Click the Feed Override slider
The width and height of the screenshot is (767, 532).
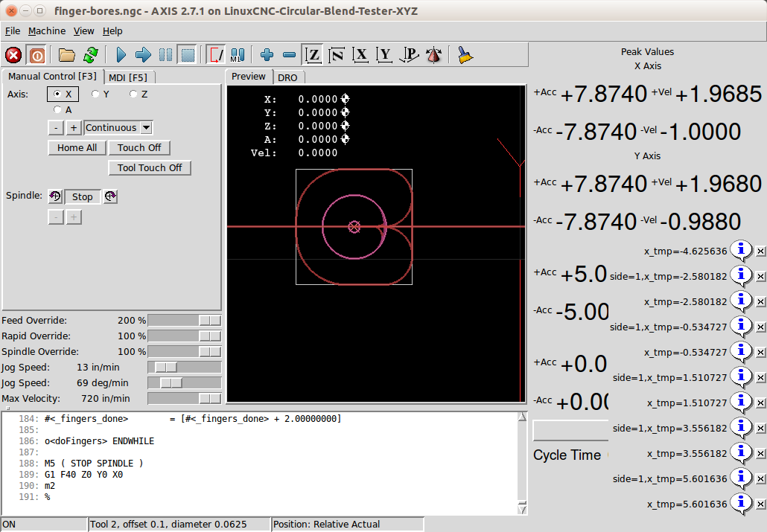pos(184,320)
